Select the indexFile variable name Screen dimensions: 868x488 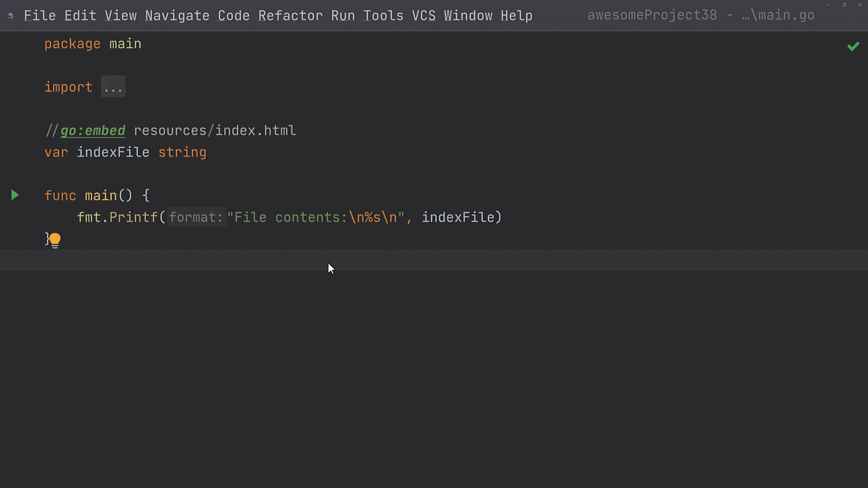pos(113,152)
